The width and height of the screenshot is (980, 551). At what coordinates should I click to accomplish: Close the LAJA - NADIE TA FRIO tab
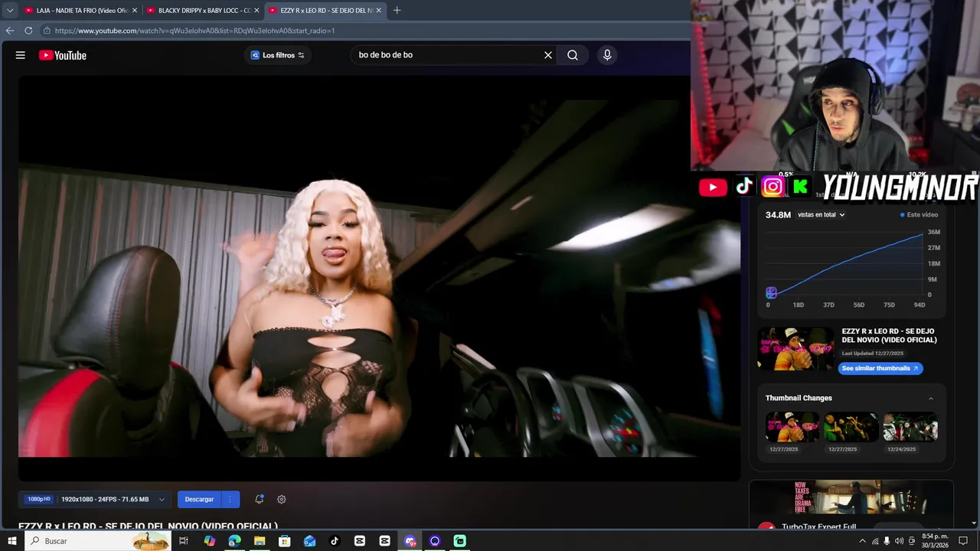pos(135,11)
